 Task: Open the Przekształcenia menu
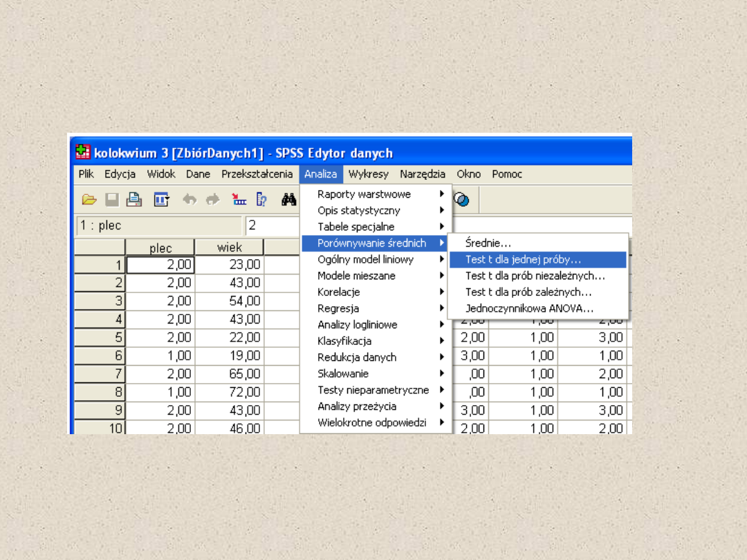(x=257, y=174)
